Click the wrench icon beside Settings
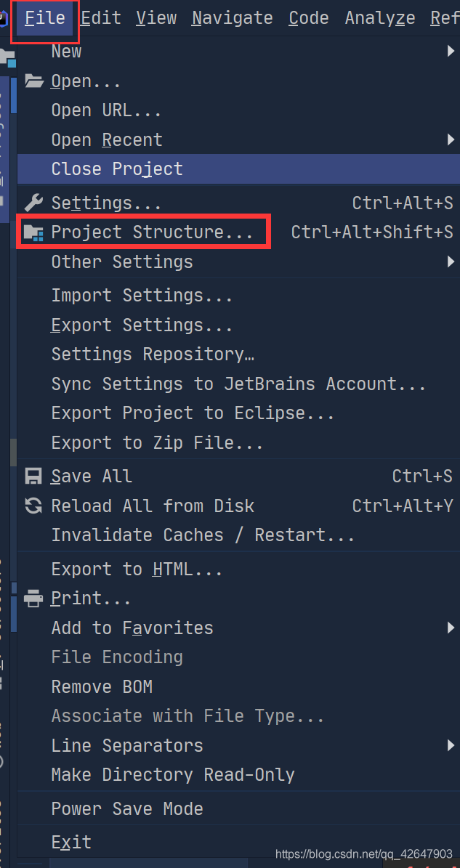Screen dimensions: 460x868 click(x=34, y=203)
